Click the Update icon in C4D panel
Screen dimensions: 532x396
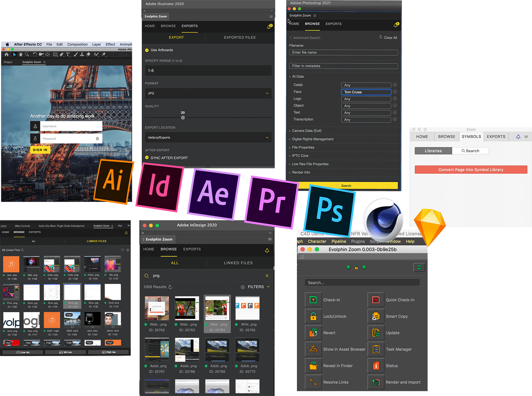376,333
